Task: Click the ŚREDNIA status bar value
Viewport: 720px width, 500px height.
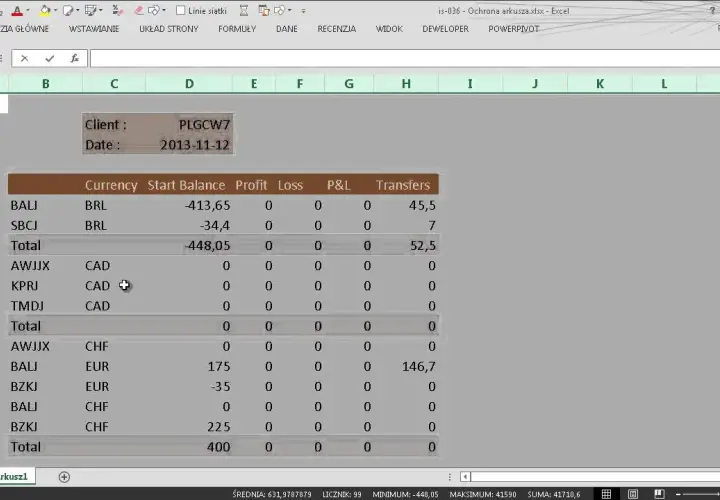Action: click(272, 494)
